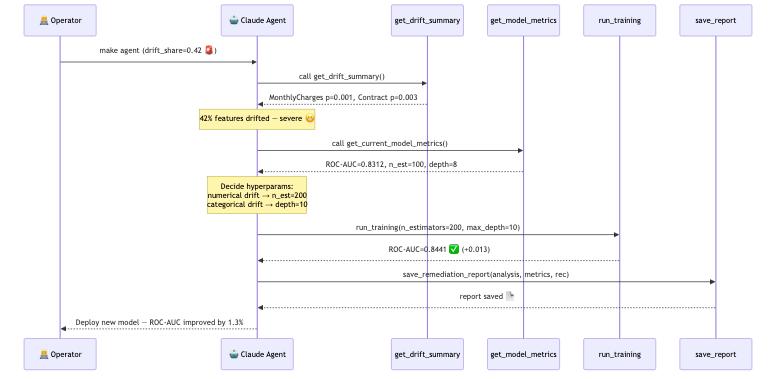Click the 'call get_drift_summary()' message label
Viewport: 784px width, 379px height.
(x=342, y=76)
